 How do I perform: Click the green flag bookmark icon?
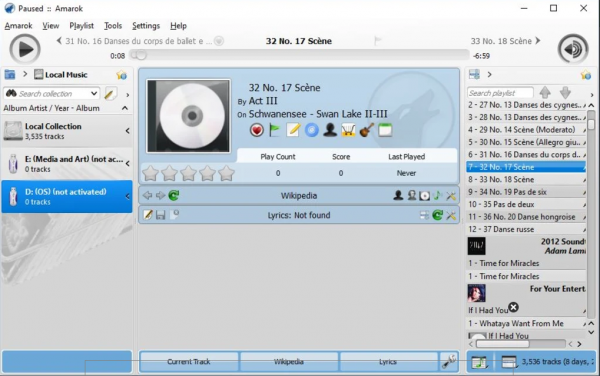tap(275, 130)
